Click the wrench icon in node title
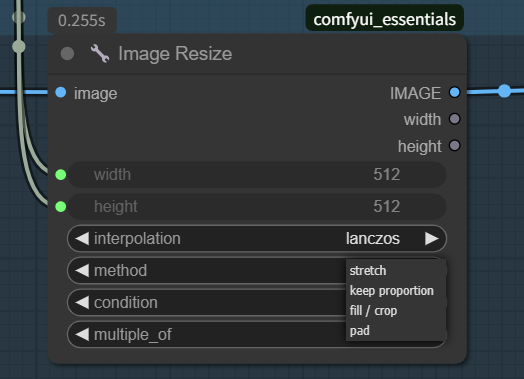The image size is (524, 379). coord(100,53)
